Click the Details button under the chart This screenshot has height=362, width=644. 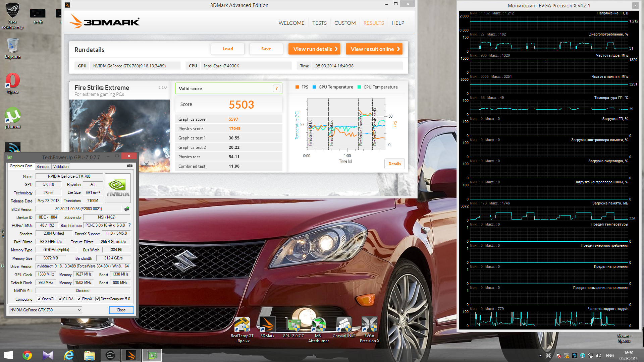(394, 164)
